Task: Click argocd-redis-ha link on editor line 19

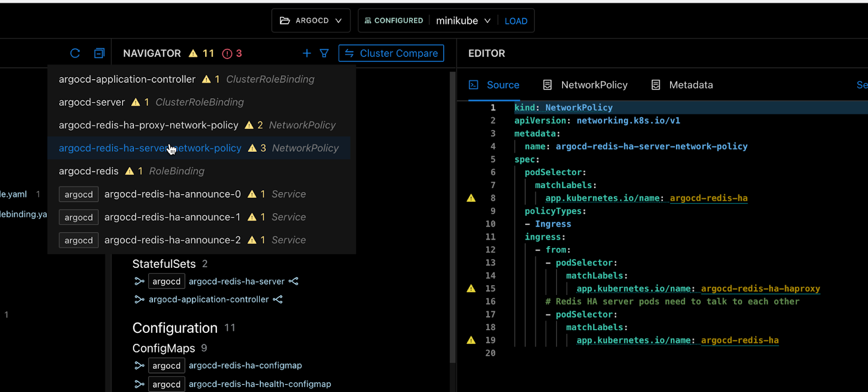Action: pos(740,340)
